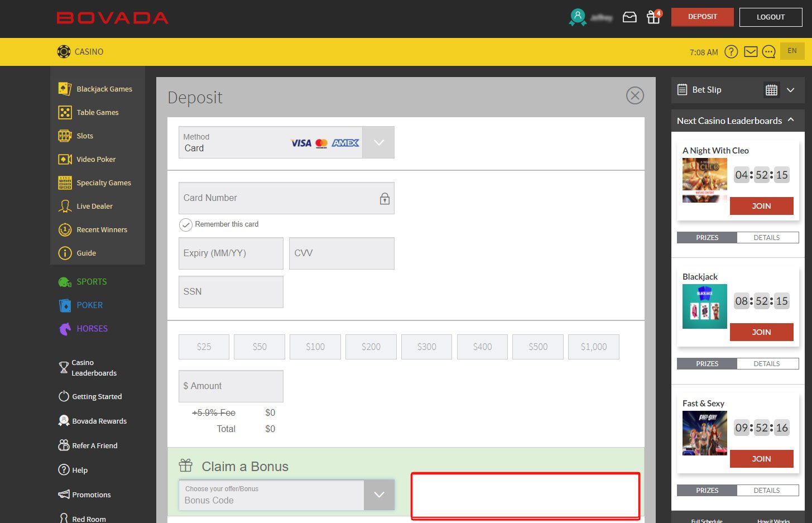Open the EN language selector

coord(792,51)
